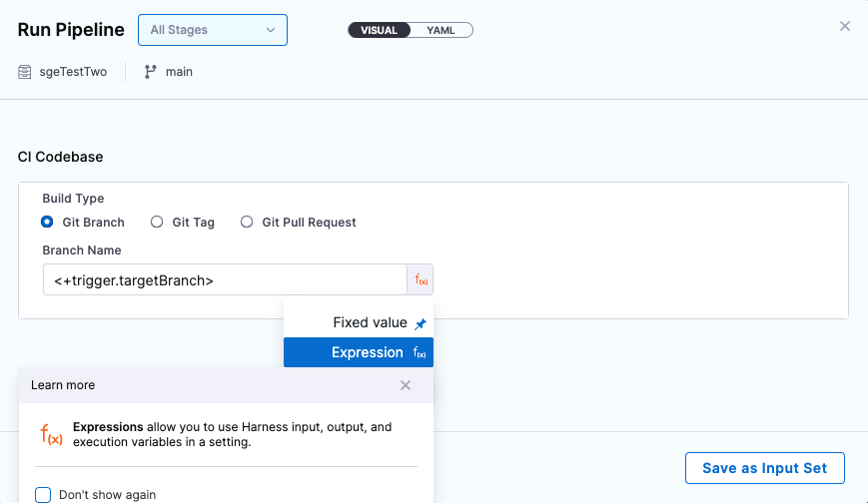868x503 pixels.
Task: Click the f(x) button beside Branch Name
Action: coord(421,280)
